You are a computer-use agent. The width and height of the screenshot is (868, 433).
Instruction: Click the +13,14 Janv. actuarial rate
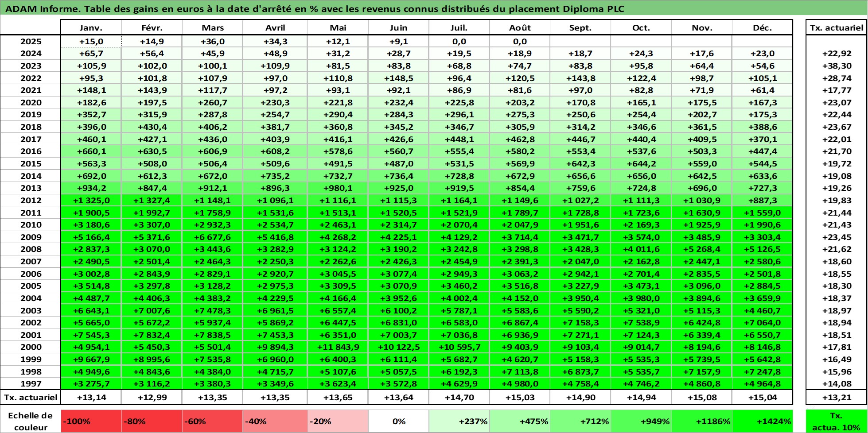(x=91, y=398)
